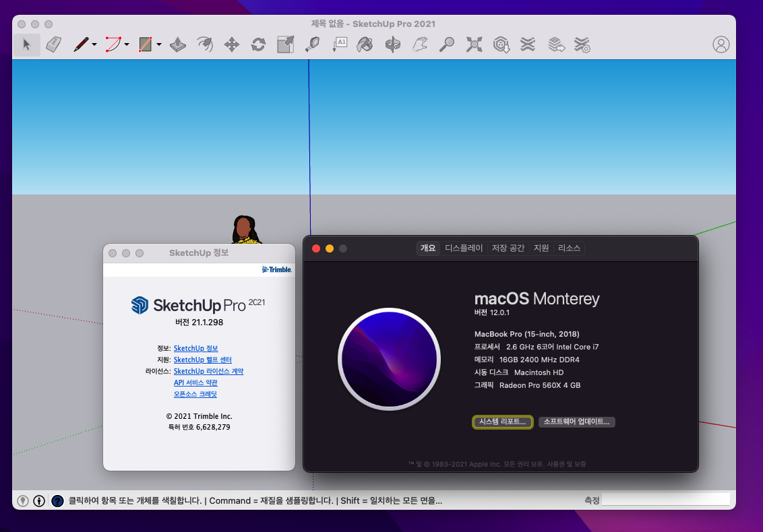
Task: Click the Macintosh HD startup disk text
Action: tap(539, 372)
